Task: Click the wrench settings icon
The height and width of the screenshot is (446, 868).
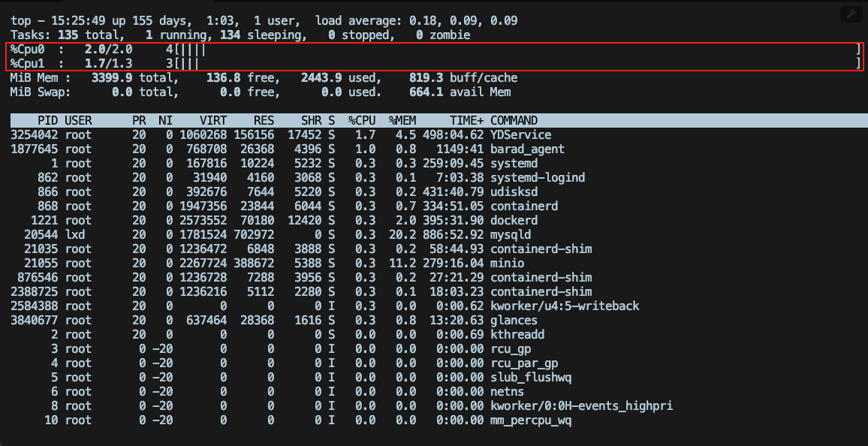Action: [851, 14]
